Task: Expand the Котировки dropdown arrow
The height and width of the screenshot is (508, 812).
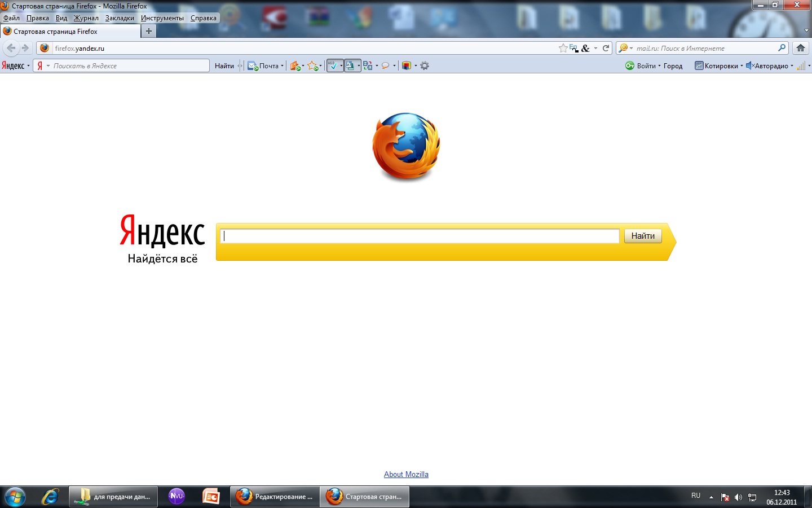Action: pos(742,66)
